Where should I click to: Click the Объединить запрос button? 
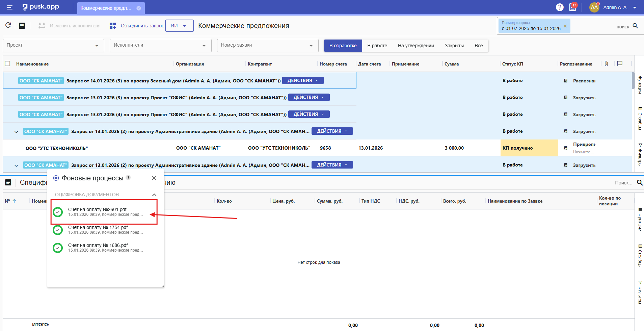tap(137, 26)
